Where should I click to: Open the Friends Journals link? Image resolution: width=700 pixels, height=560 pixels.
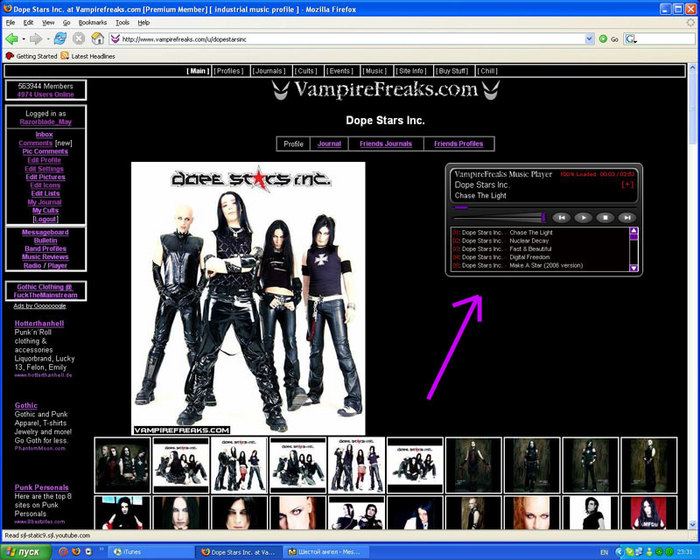(x=386, y=144)
